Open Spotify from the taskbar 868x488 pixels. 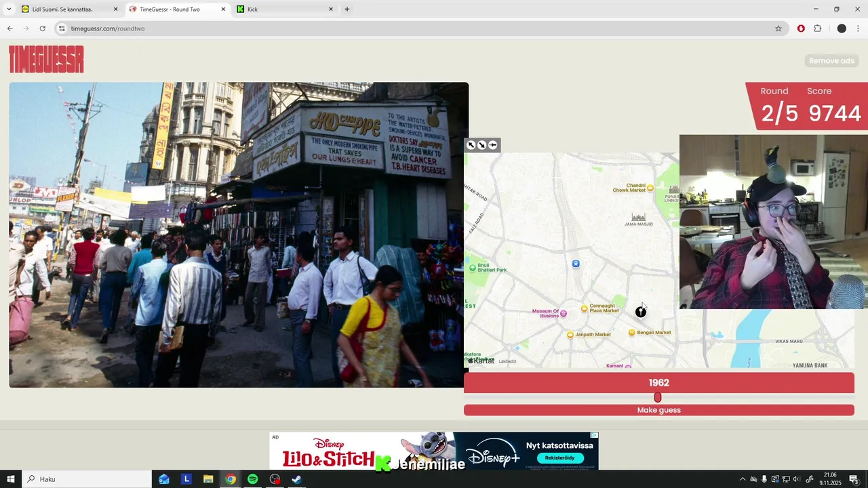(x=252, y=479)
